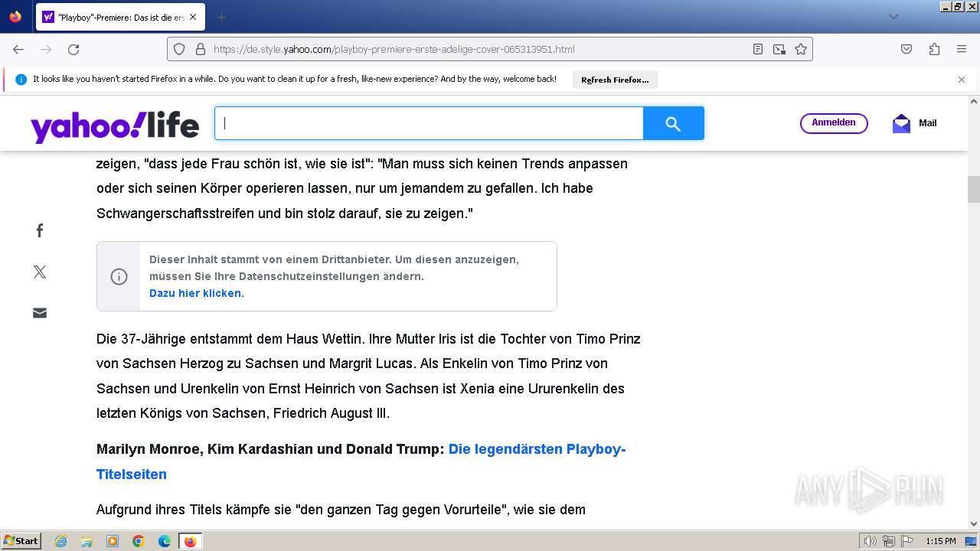
Task: Launch Microsoft Edge from taskbar
Action: click(x=164, y=541)
